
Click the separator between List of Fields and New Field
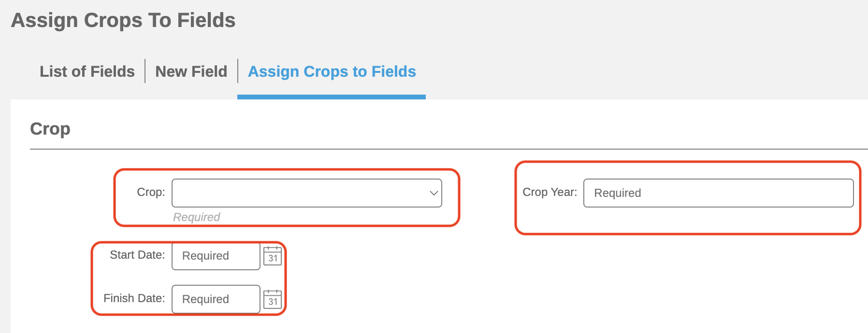[x=145, y=71]
